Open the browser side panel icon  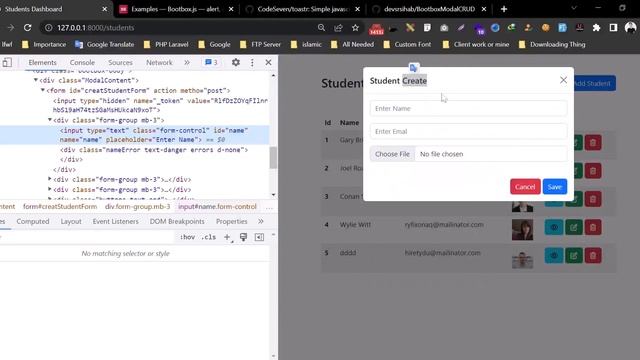[613, 28]
